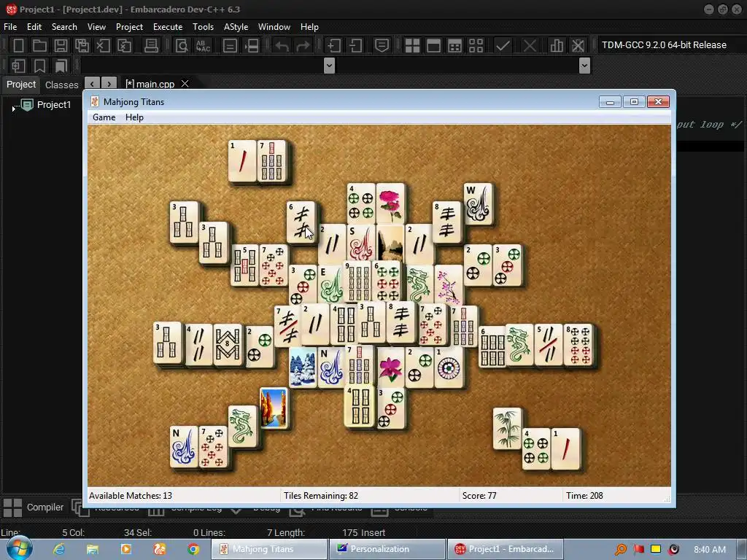Close the main.cpp tab
Image resolution: width=747 pixels, height=560 pixels.
click(x=185, y=83)
